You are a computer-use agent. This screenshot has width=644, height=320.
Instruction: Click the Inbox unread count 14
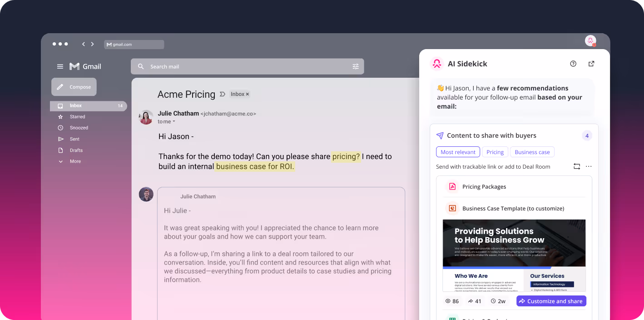[120, 106]
